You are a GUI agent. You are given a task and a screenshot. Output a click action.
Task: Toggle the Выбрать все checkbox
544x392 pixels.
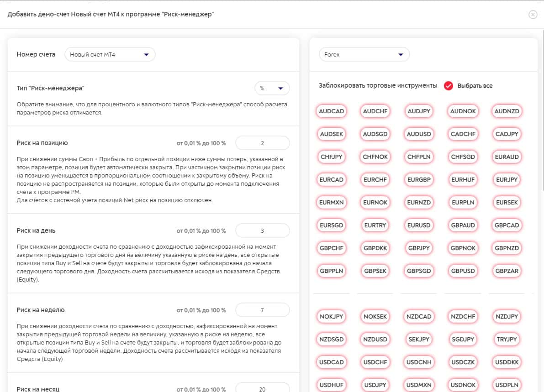tap(448, 86)
